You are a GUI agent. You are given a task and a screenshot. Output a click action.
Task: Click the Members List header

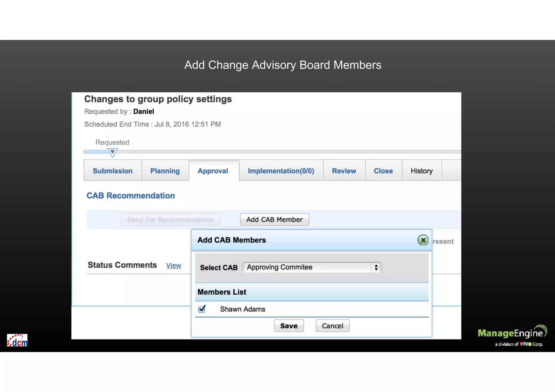[x=312, y=292]
